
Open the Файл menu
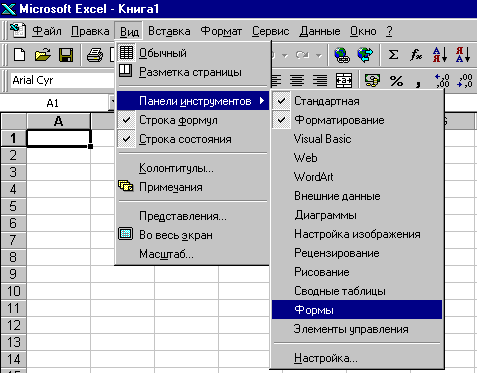click(47, 31)
